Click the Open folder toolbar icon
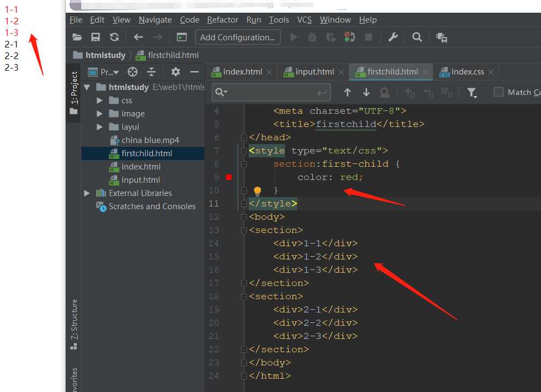The image size is (541, 392). tap(77, 37)
